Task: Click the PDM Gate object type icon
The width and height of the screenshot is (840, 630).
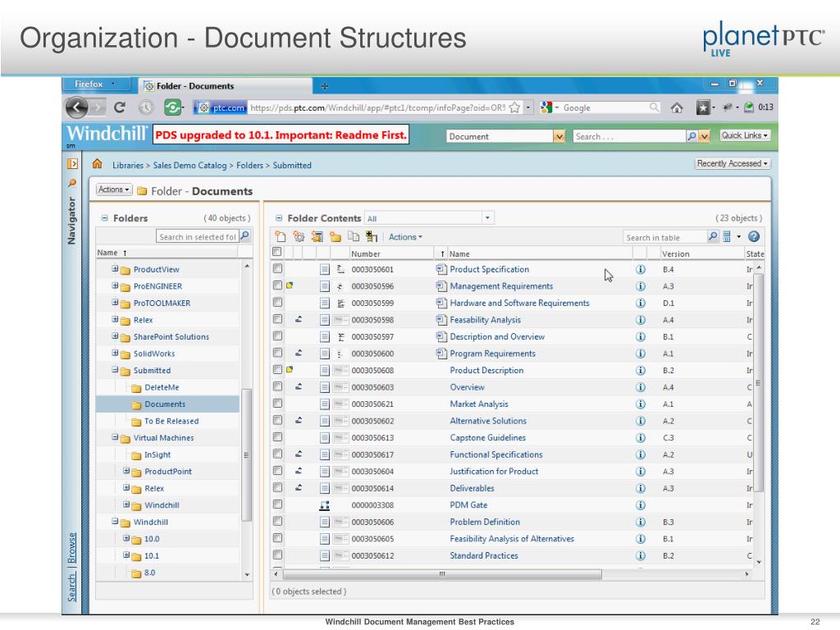Action: pyautogui.click(x=324, y=505)
